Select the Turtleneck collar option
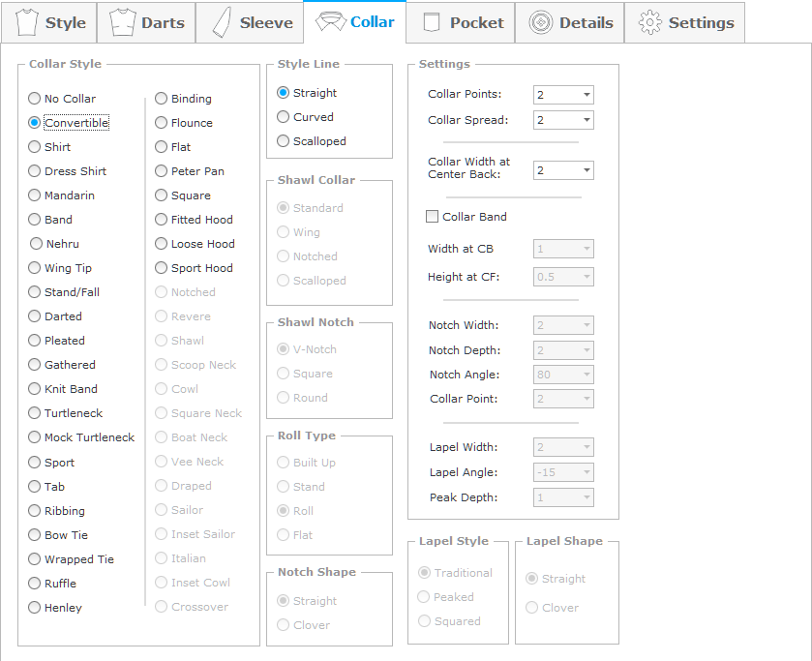Viewport: 812px width, 661px height. 35,413
